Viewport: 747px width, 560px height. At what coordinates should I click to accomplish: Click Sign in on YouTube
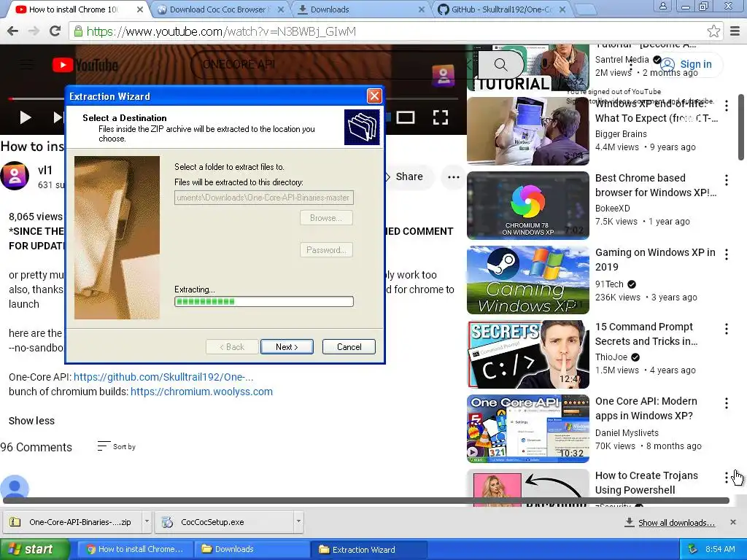point(686,64)
